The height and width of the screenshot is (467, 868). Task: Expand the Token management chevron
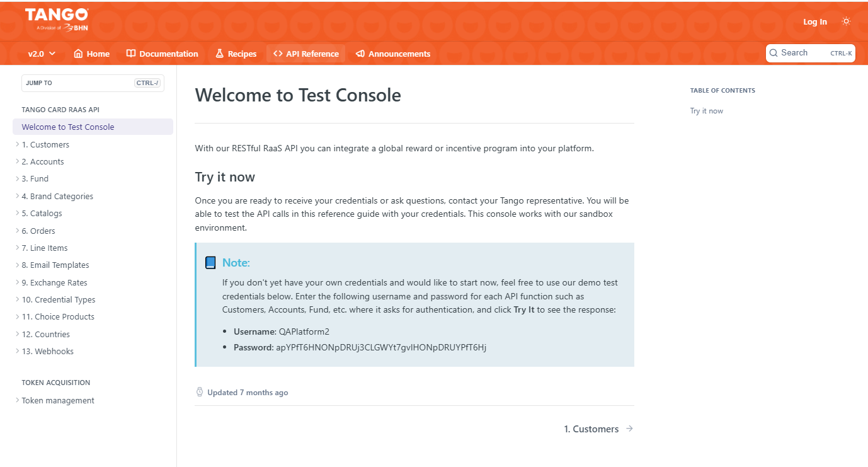pyautogui.click(x=17, y=400)
